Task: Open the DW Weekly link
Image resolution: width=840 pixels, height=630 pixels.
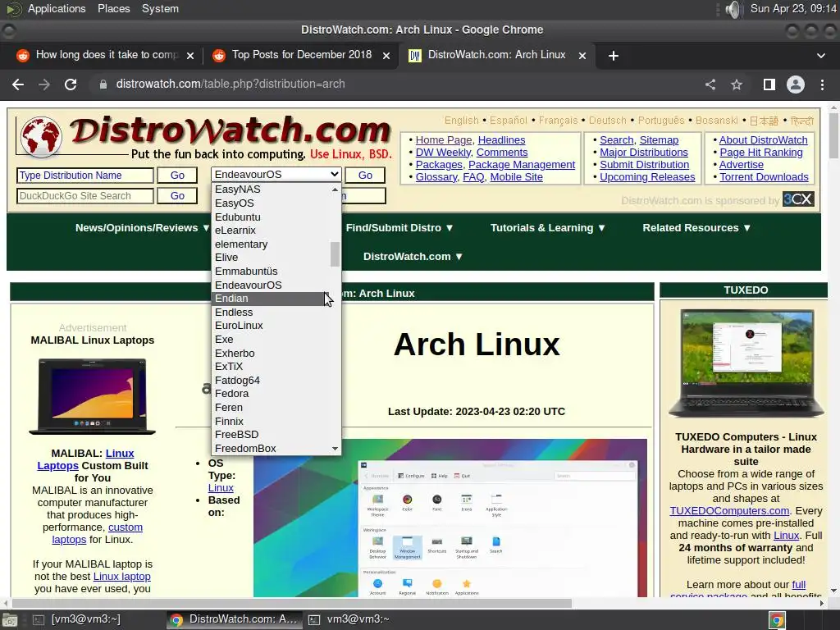Action: [443, 152]
